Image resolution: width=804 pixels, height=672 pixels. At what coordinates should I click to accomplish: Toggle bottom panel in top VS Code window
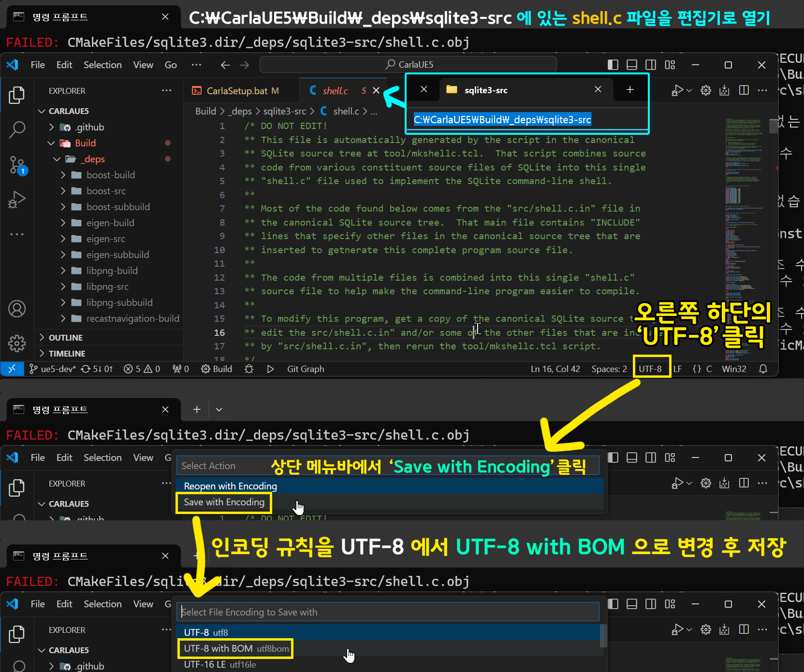point(632,65)
